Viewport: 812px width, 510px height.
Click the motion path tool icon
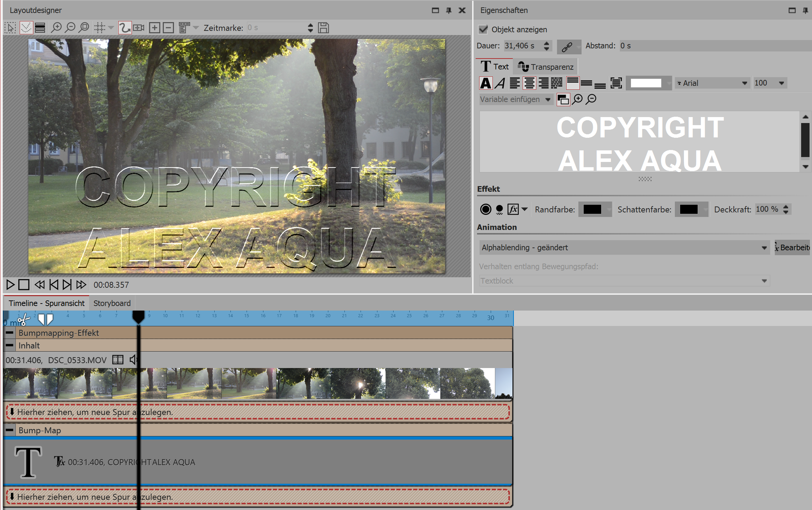point(125,28)
